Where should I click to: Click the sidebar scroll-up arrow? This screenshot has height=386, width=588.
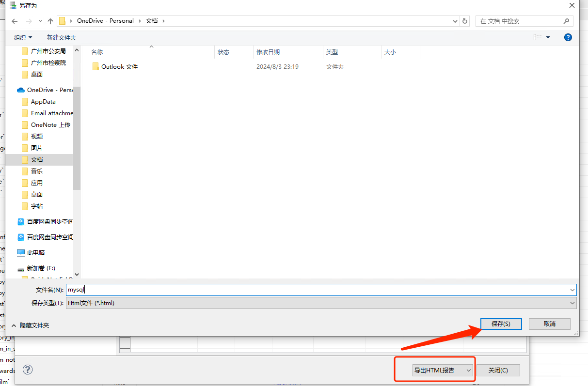tap(77, 50)
